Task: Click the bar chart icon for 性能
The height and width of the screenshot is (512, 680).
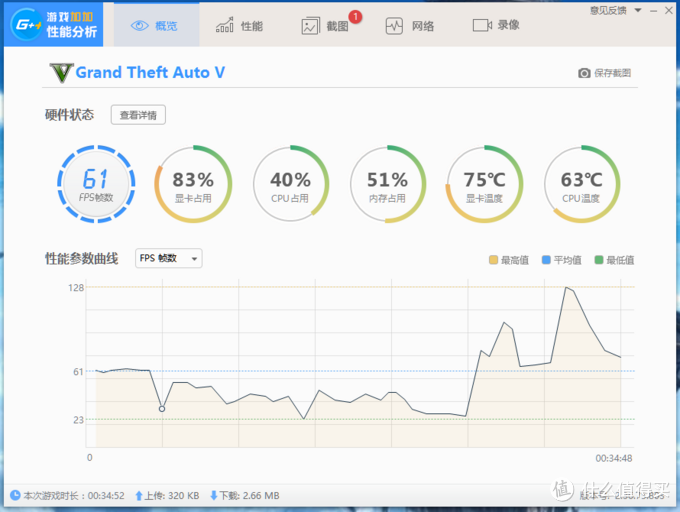Action: pos(225,25)
